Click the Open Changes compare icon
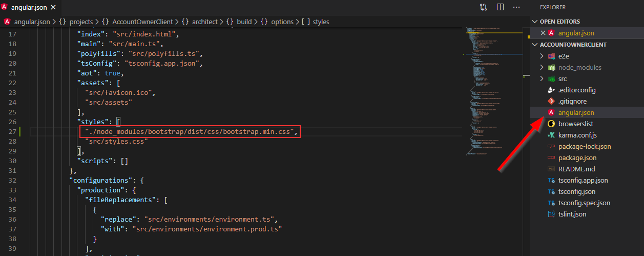 pyautogui.click(x=484, y=8)
